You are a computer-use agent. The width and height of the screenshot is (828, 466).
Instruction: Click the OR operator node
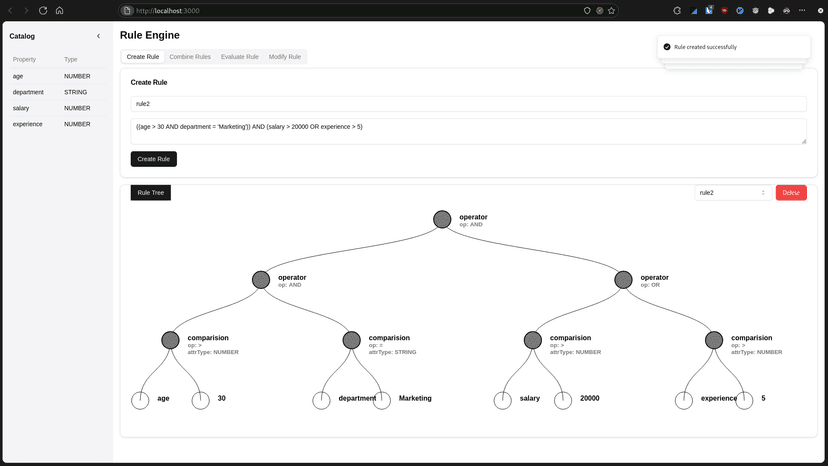click(x=623, y=279)
